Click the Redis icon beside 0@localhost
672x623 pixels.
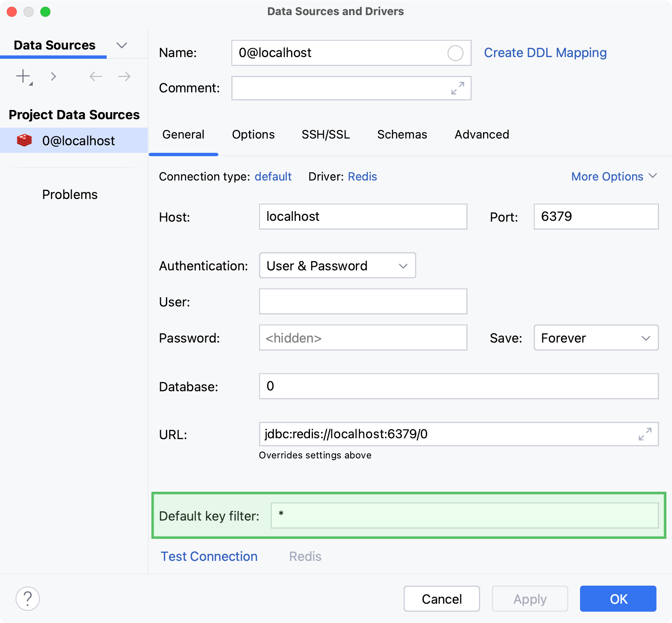[24, 140]
